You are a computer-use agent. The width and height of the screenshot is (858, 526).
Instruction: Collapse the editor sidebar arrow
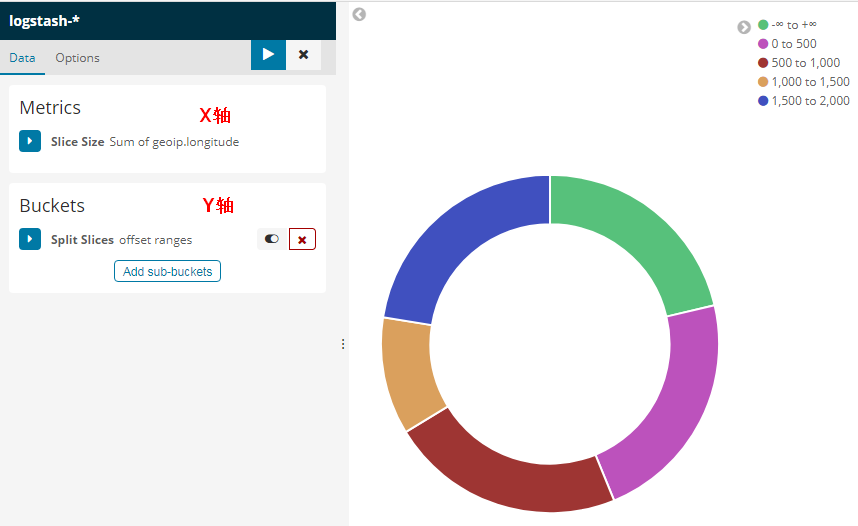click(x=359, y=14)
